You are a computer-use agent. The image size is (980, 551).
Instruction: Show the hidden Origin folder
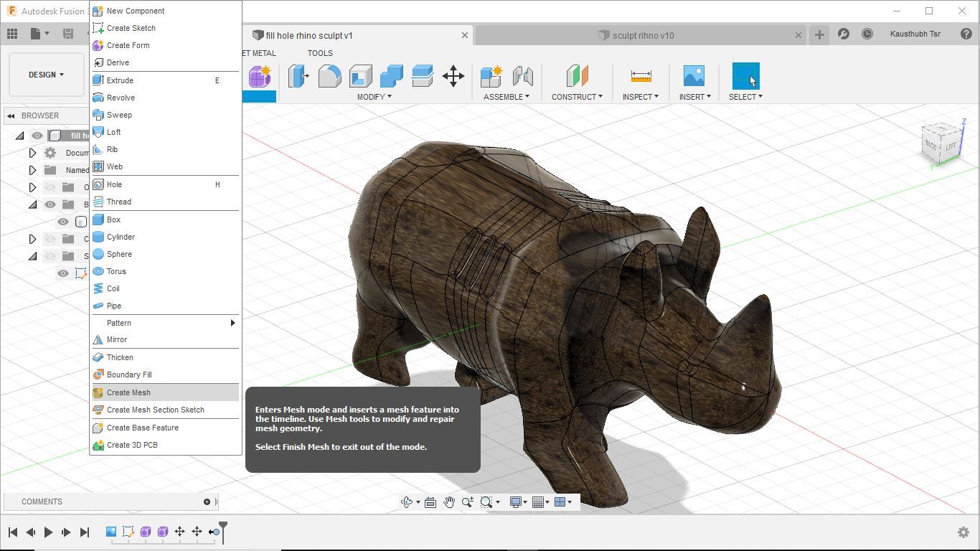50,187
